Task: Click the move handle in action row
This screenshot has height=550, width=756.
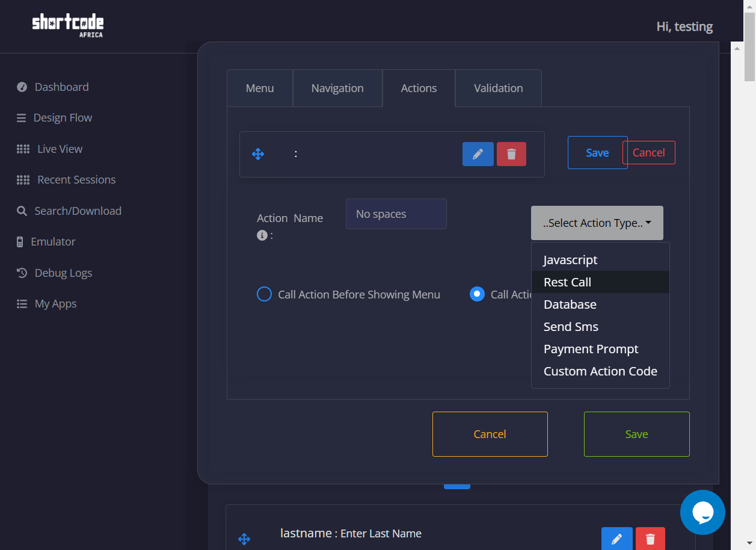Action: (x=258, y=154)
